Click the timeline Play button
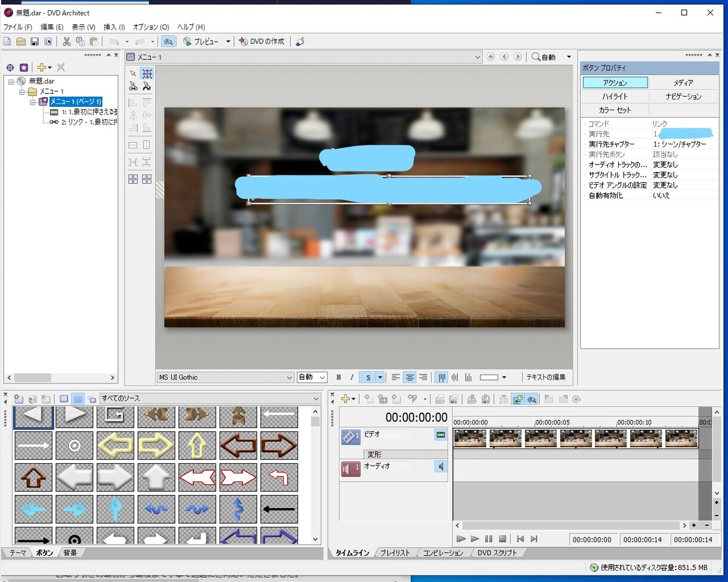Viewport: 728px width, 582px height. (475, 539)
